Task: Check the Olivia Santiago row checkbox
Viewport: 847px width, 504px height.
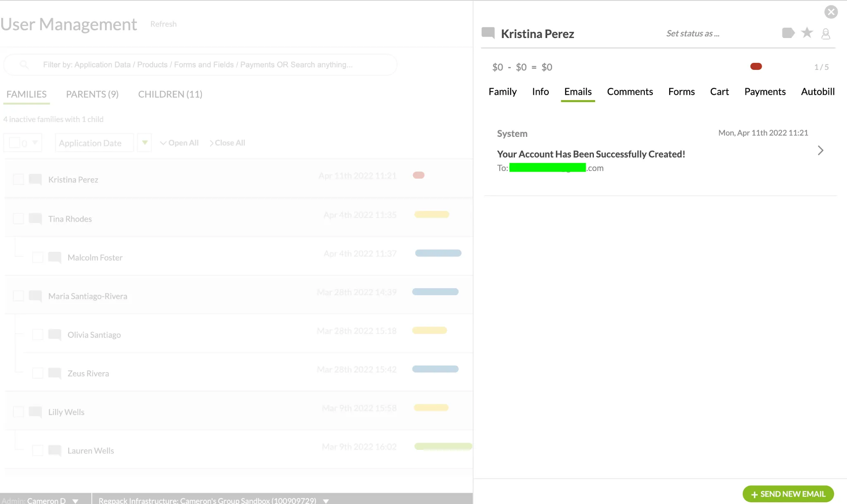Action: (x=38, y=334)
